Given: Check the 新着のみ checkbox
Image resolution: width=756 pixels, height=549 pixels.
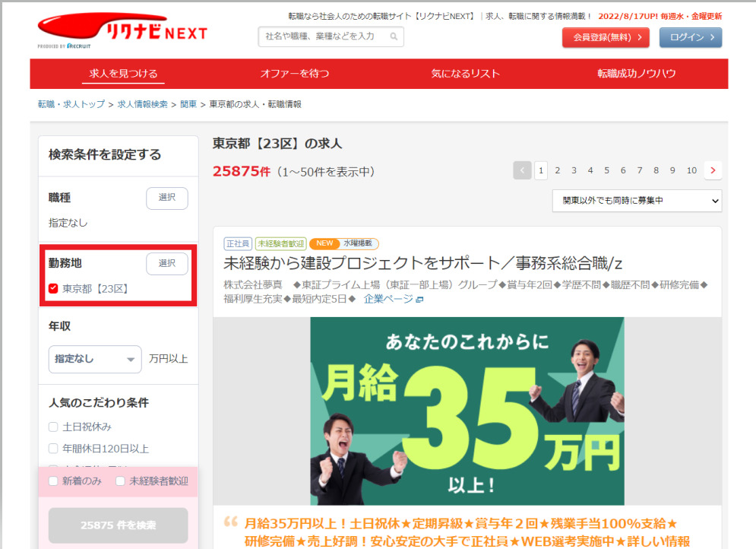Looking at the screenshot, I should point(53,481).
